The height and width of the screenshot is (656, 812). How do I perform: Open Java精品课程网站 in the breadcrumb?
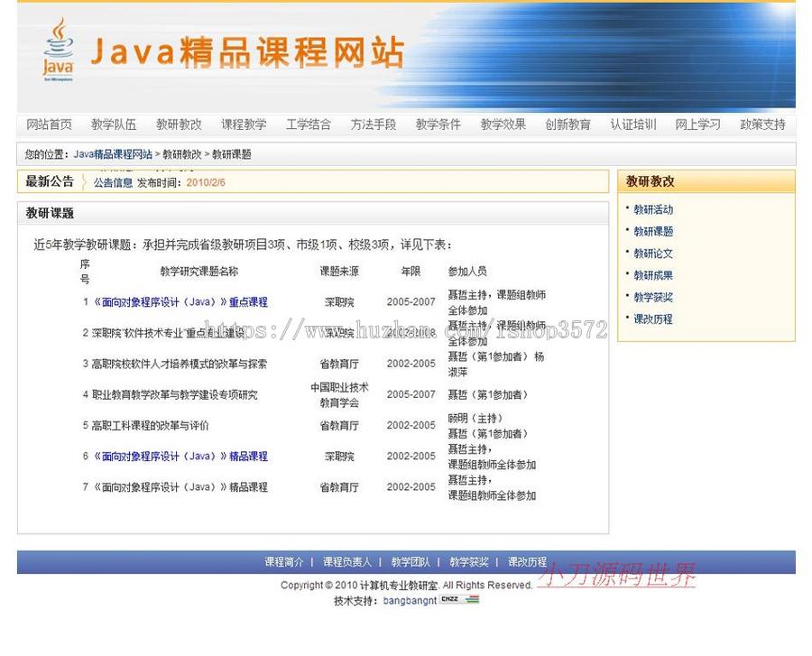pyautogui.click(x=115, y=153)
